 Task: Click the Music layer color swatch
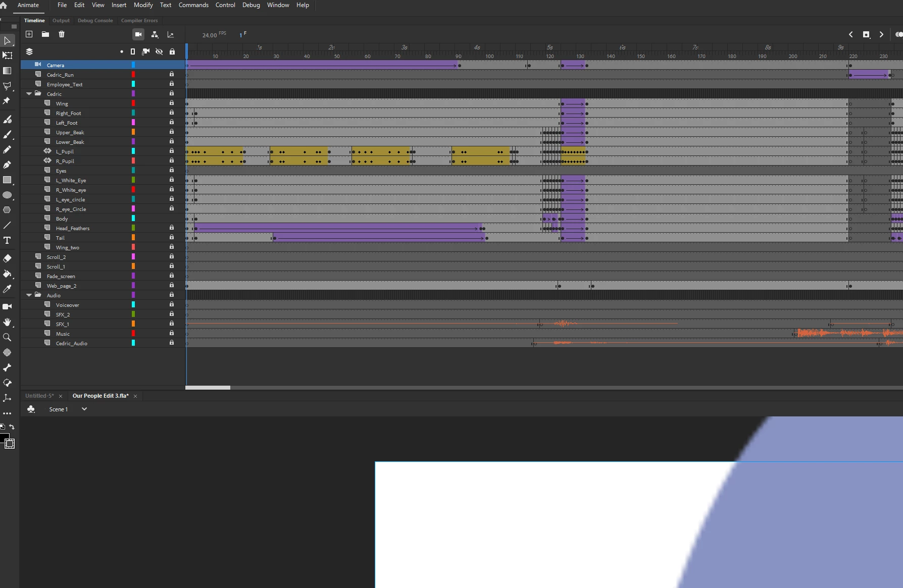133,334
